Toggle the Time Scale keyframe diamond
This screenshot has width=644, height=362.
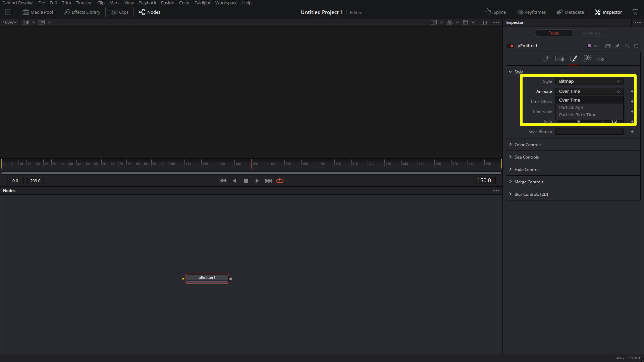coord(632,112)
